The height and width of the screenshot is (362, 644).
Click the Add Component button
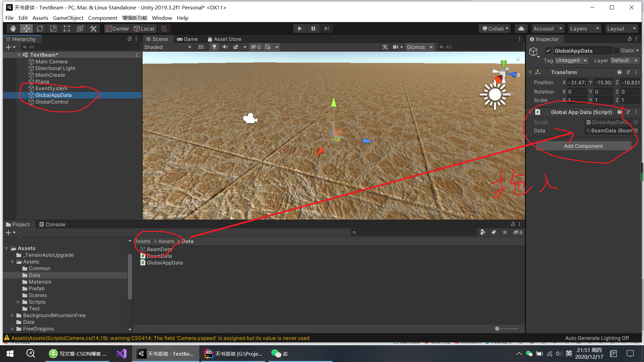pos(583,146)
